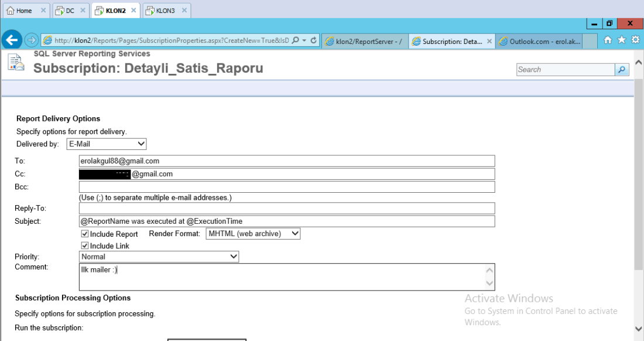Click the subscription report icon beside title
Viewport: 644px width, 341px height.
pos(16,62)
